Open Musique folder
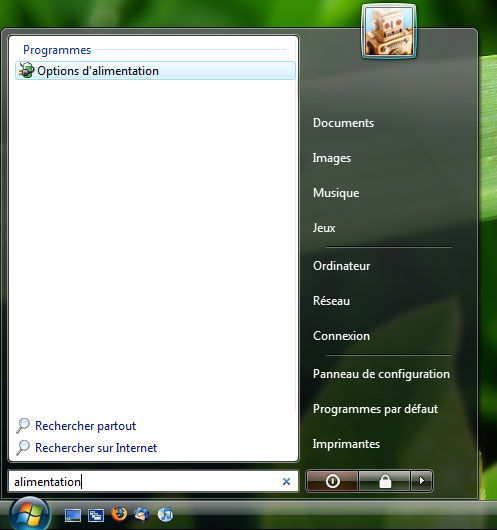Image resolution: width=497 pixels, height=530 pixels. click(x=336, y=193)
